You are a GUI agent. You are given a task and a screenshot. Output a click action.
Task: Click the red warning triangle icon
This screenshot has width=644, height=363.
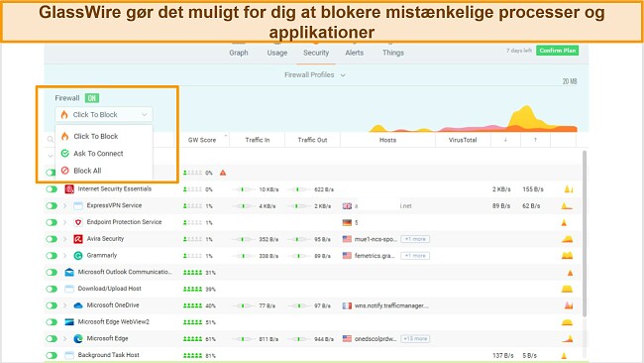coord(223,173)
